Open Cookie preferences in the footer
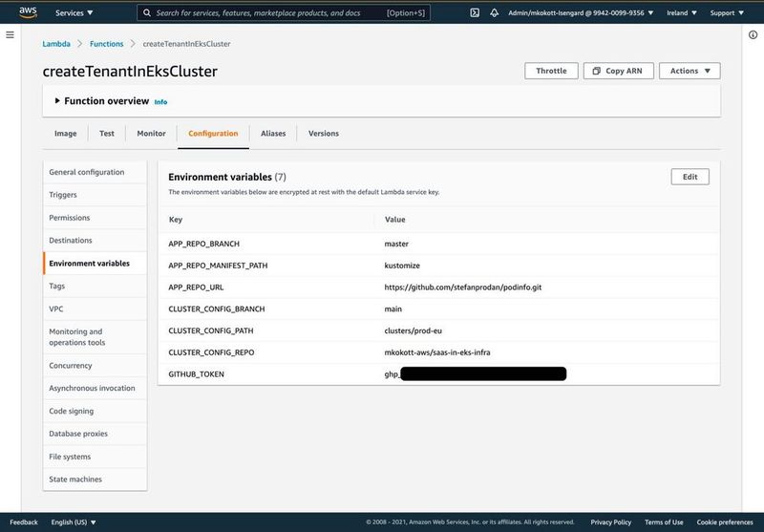This screenshot has width=764, height=532. 725,521
